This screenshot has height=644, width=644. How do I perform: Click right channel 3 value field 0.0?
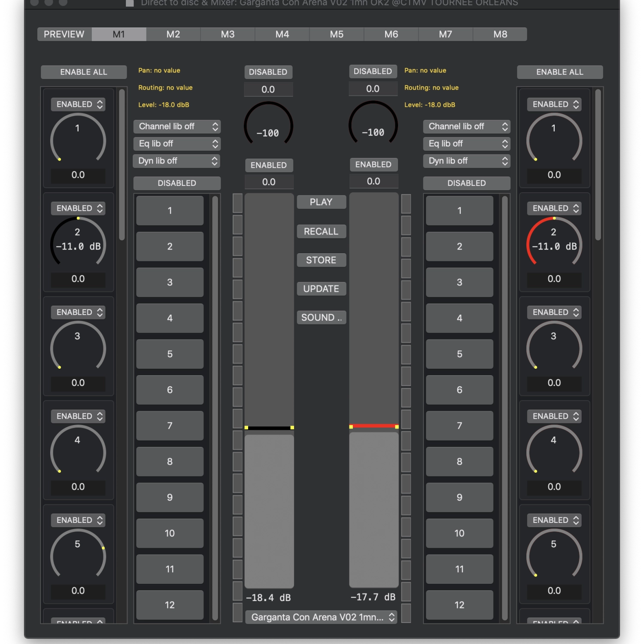click(554, 383)
